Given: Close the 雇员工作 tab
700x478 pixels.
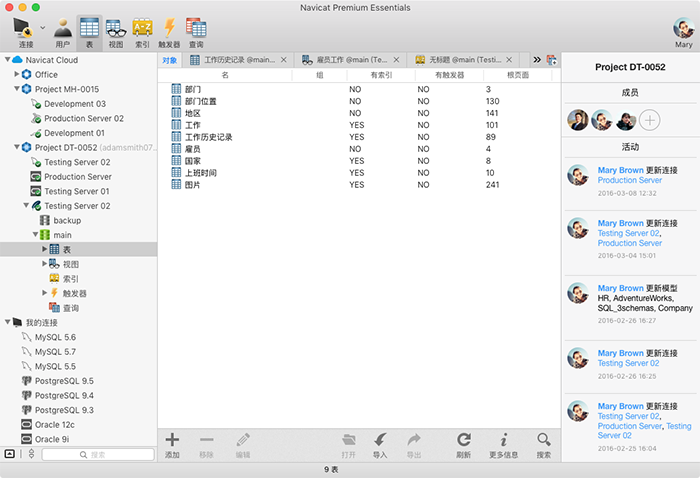Looking at the screenshot, I should tap(396, 60).
